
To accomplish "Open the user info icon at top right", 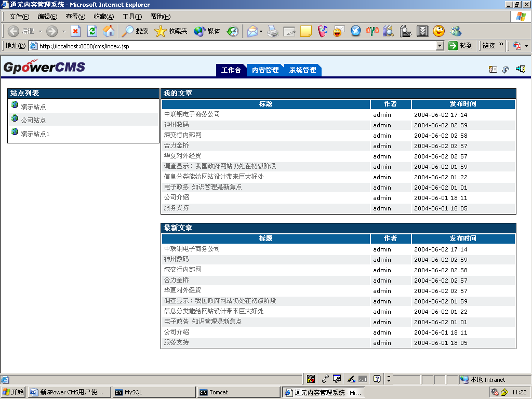I will pos(493,69).
